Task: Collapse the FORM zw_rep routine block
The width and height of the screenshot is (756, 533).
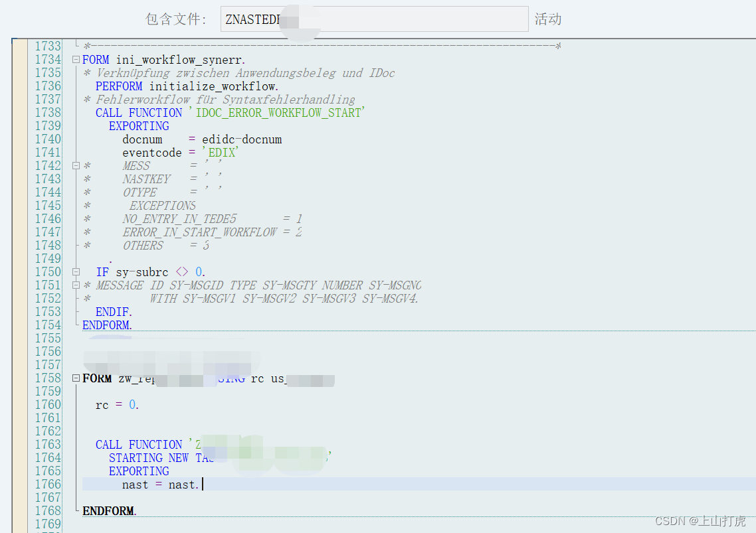Action: pyautogui.click(x=76, y=378)
